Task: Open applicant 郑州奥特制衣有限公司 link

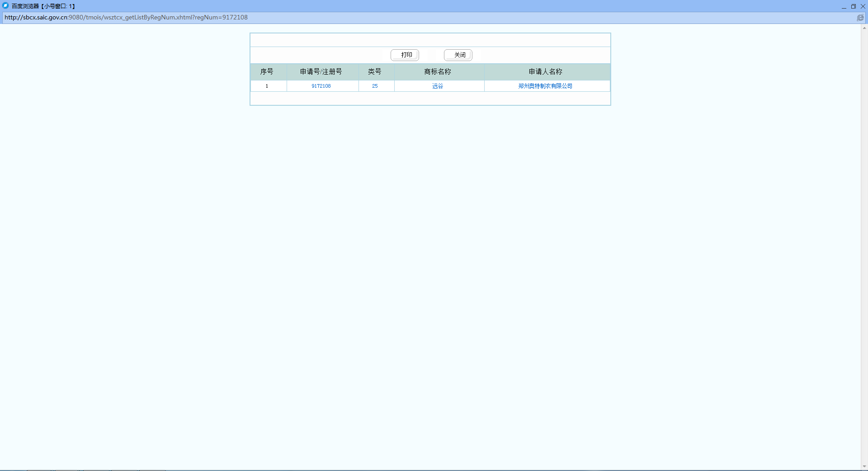Action: coord(545,86)
